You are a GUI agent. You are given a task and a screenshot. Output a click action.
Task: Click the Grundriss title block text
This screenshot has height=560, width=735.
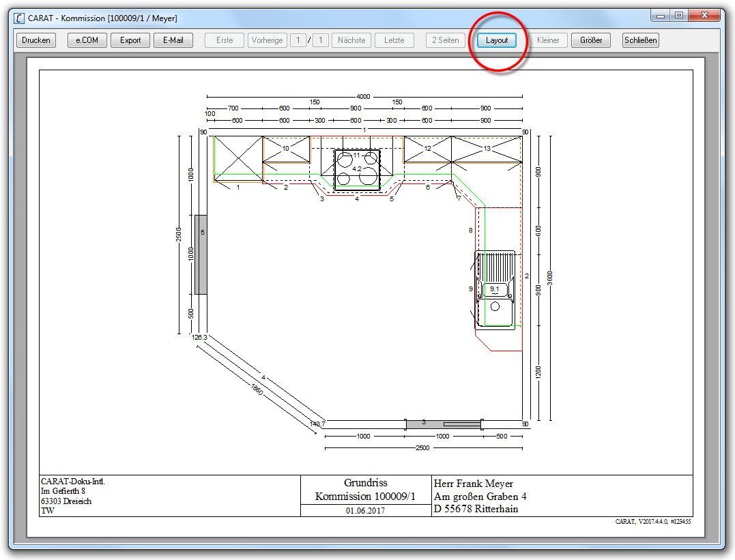coord(365,483)
